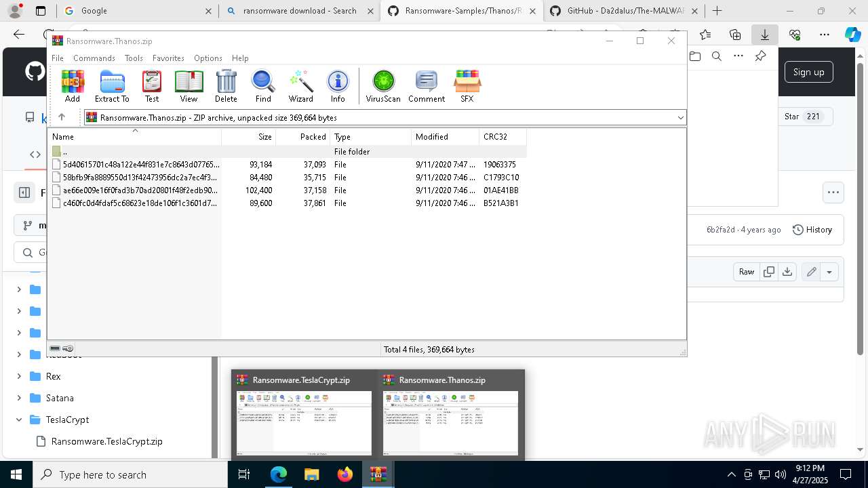Screen dimensions: 868x488
Task: Click the browser downloads arrow icon
Action: tap(765, 35)
